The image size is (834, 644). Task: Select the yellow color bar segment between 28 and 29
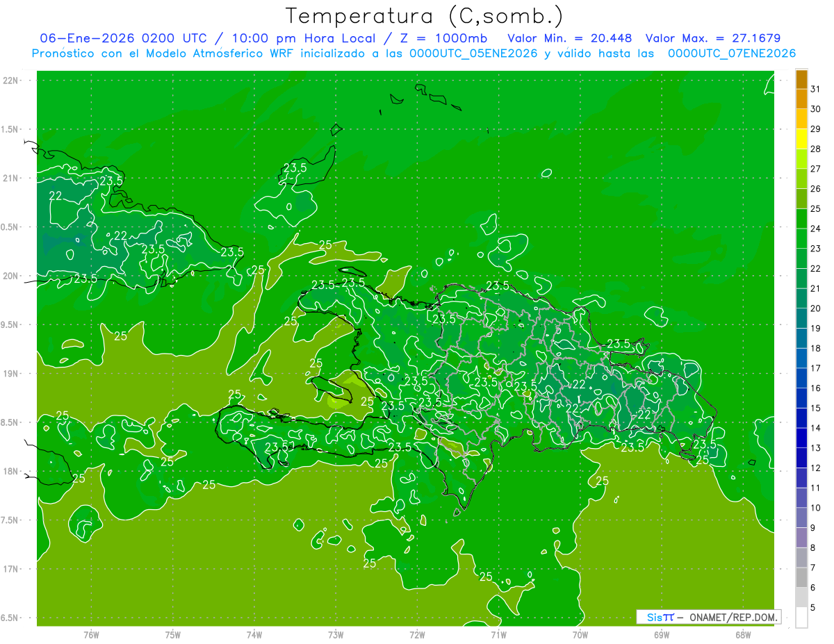click(801, 139)
